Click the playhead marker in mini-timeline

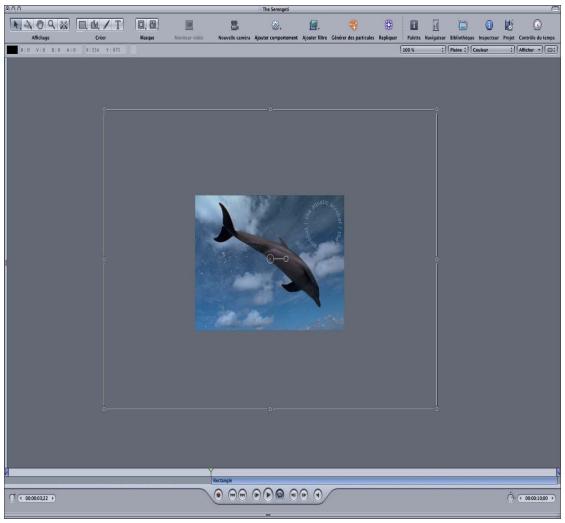point(211,470)
